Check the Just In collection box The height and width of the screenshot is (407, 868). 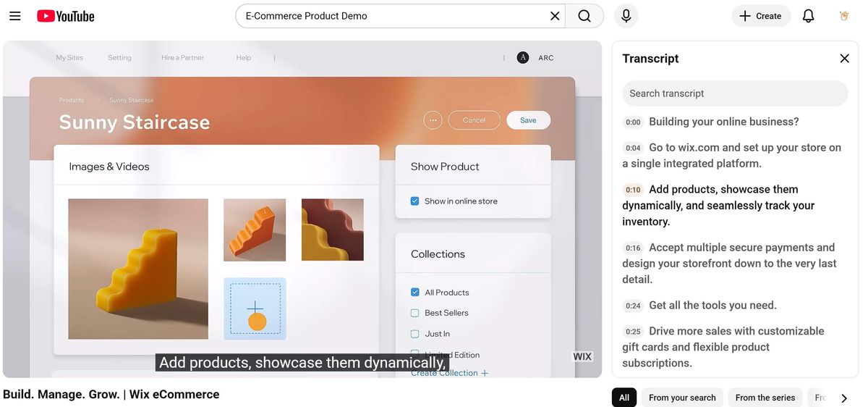[414, 334]
